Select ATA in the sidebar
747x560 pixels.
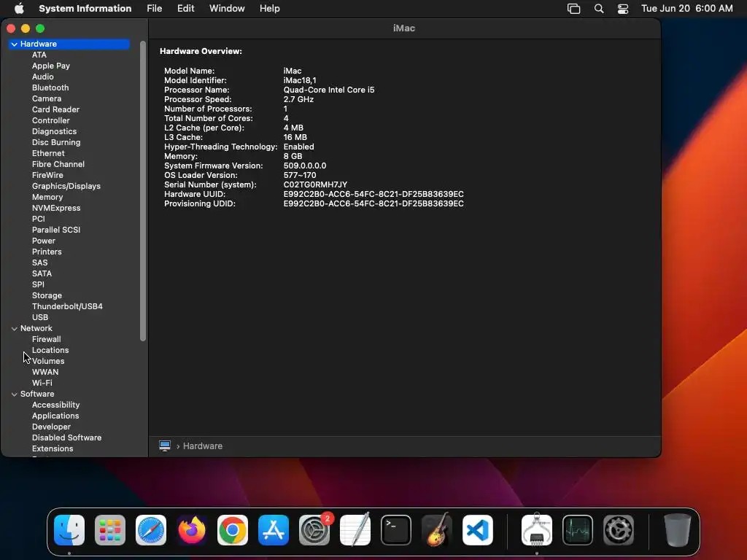tap(39, 55)
